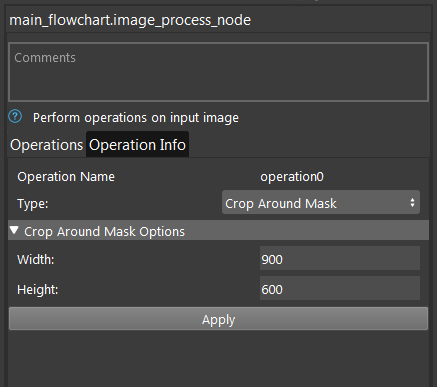The height and width of the screenshot is (387, 437).
Task: Click the Apply button
Action: 218,319
